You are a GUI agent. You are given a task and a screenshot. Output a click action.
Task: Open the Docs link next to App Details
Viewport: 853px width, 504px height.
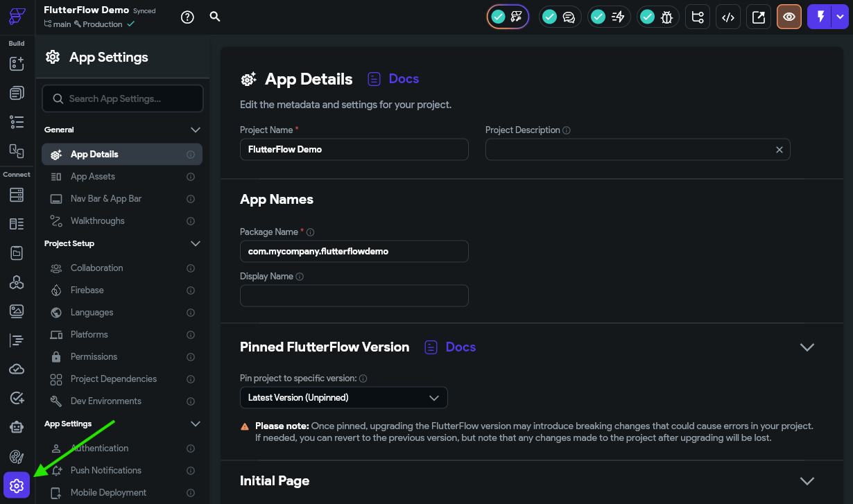393,79
